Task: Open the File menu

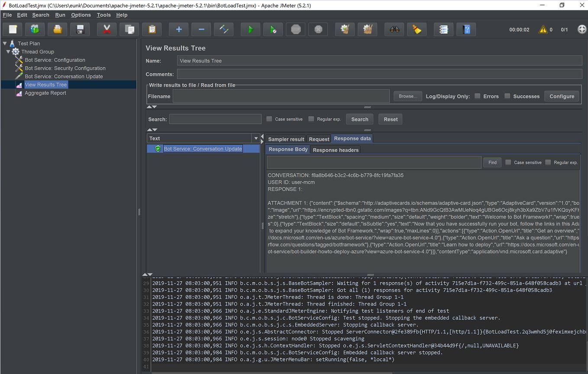Action: point(7,15)
